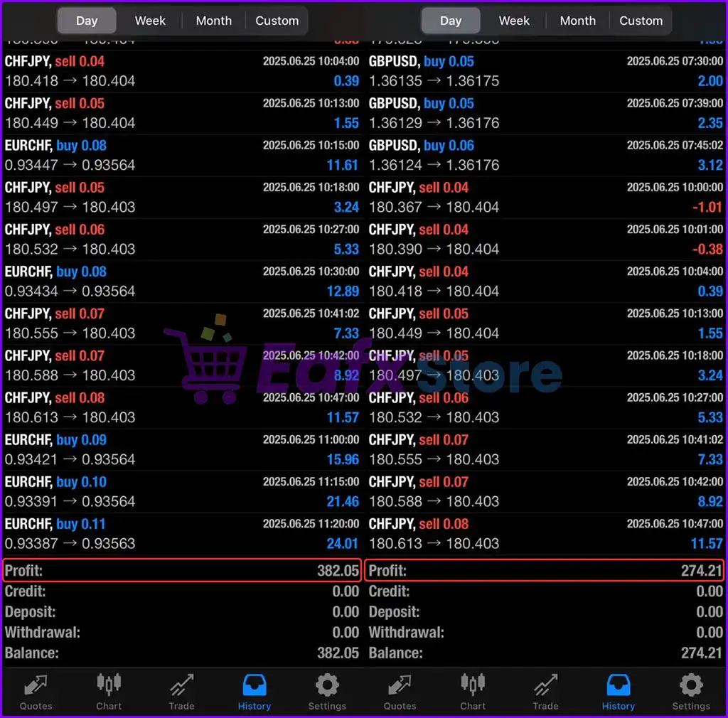Open CHFJPY 10:27:00 trade in left screen
728x718 pixels.
pyautogui.click(x=182, y=240)
